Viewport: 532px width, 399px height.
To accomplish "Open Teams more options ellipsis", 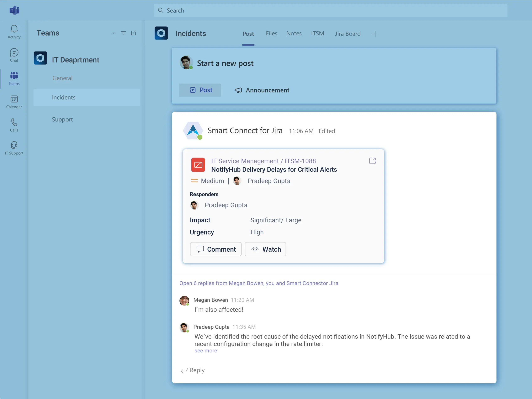I will point(113,33).
